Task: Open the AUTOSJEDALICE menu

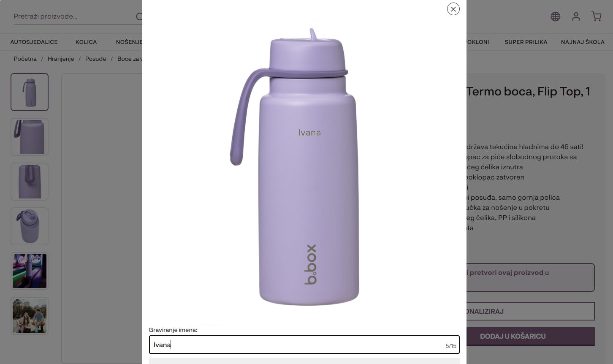Action: 34,42
